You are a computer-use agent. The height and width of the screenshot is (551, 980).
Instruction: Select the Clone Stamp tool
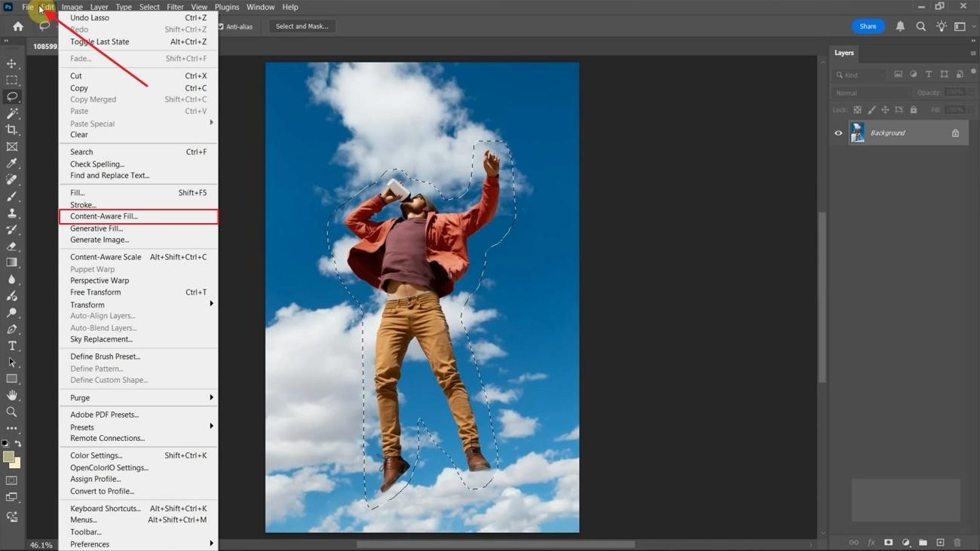coord(11,213)
